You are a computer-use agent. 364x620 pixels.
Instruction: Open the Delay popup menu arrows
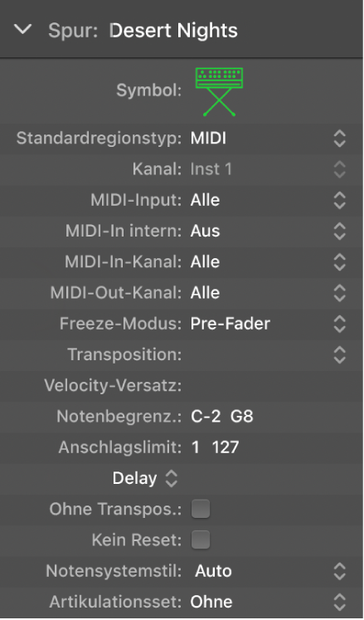click(x=171, y=478)
